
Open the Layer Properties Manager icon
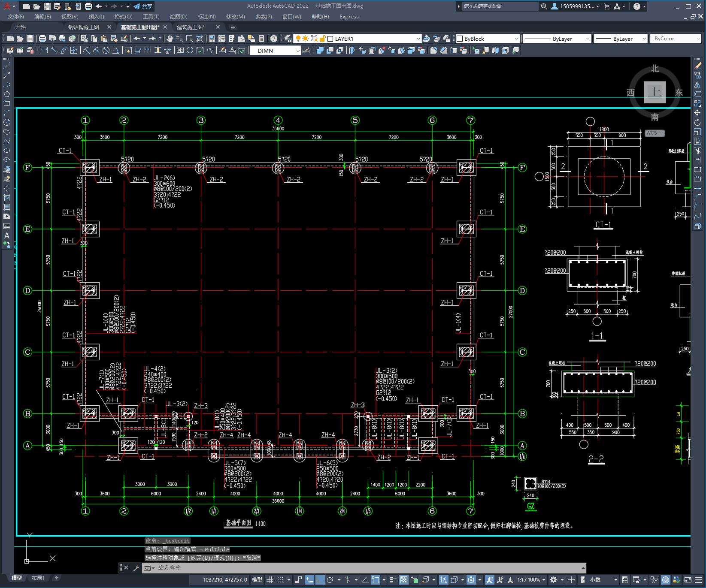pyautogui.click(x=288, y=39)
